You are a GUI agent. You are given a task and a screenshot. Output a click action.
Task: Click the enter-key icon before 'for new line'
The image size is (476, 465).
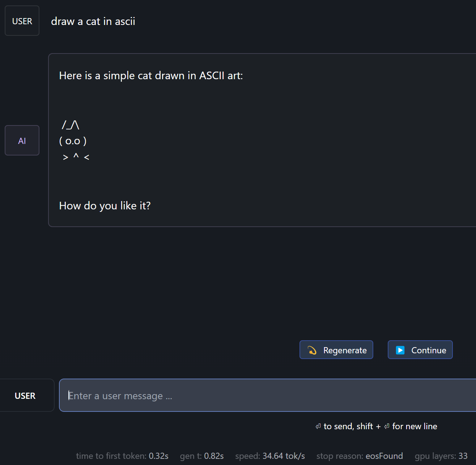pyautogui.click(x=387, y=426)
